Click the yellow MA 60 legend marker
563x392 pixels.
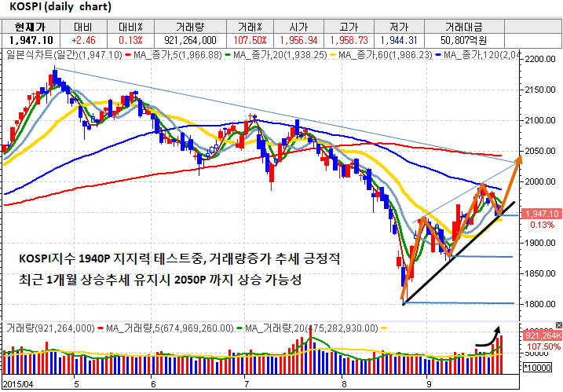328,55
